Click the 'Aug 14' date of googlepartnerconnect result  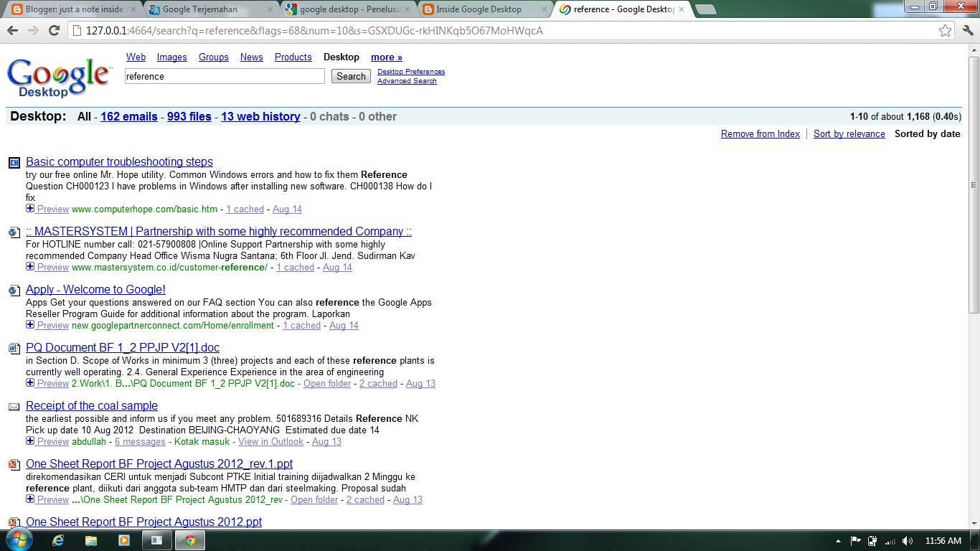tap(344, 326)
